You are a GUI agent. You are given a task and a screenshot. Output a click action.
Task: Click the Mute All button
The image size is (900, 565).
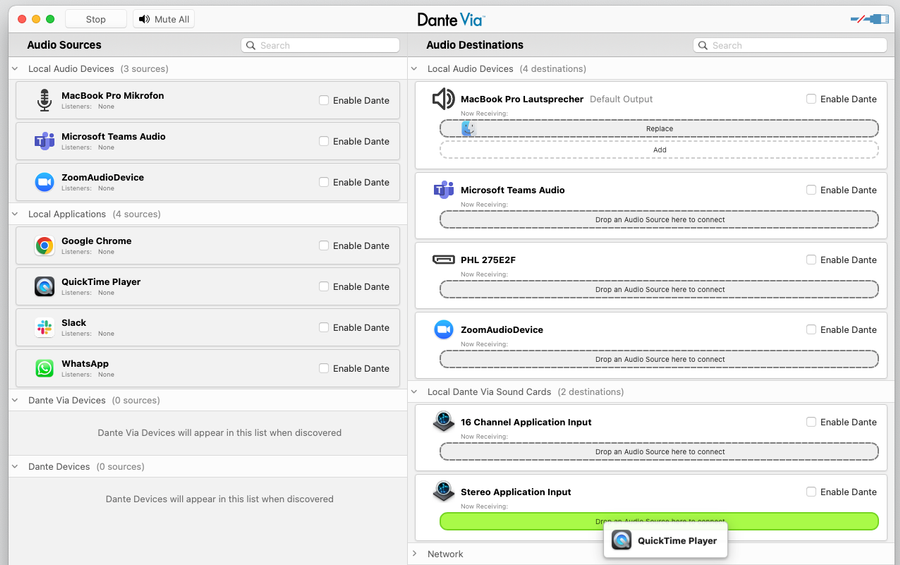click(x=164, y=19)
